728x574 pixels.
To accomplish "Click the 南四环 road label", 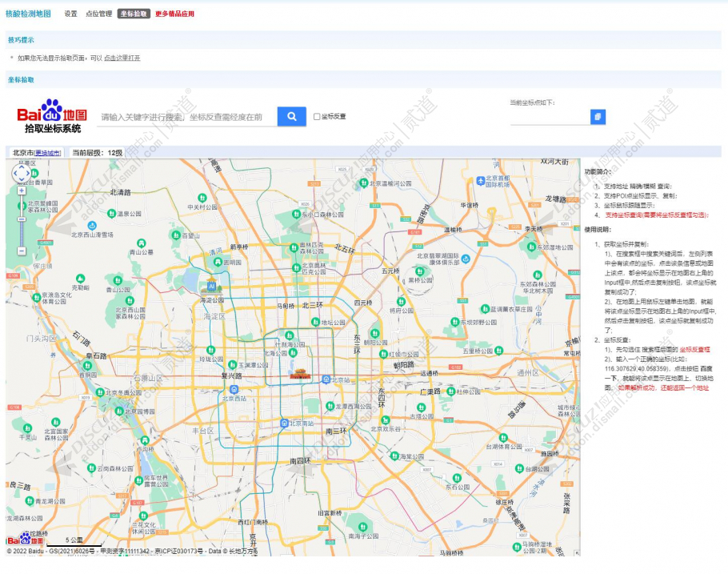I will [299, 461].
